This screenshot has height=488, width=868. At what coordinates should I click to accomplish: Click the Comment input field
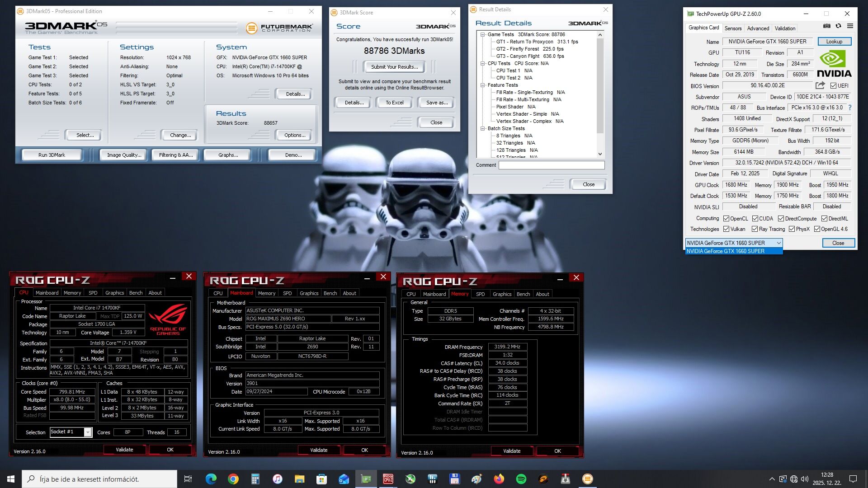click(551, 165)
